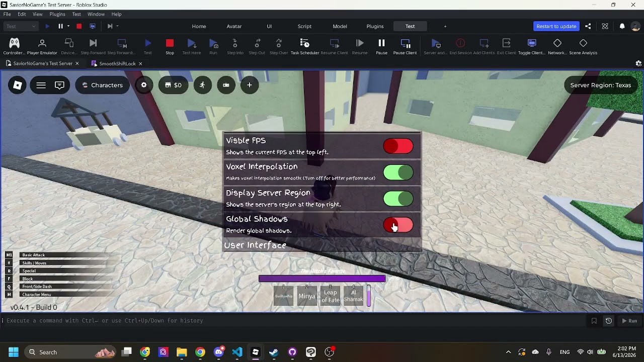644x362 pixels.
Task: Click the purple health bar
Action: [322, 279]
